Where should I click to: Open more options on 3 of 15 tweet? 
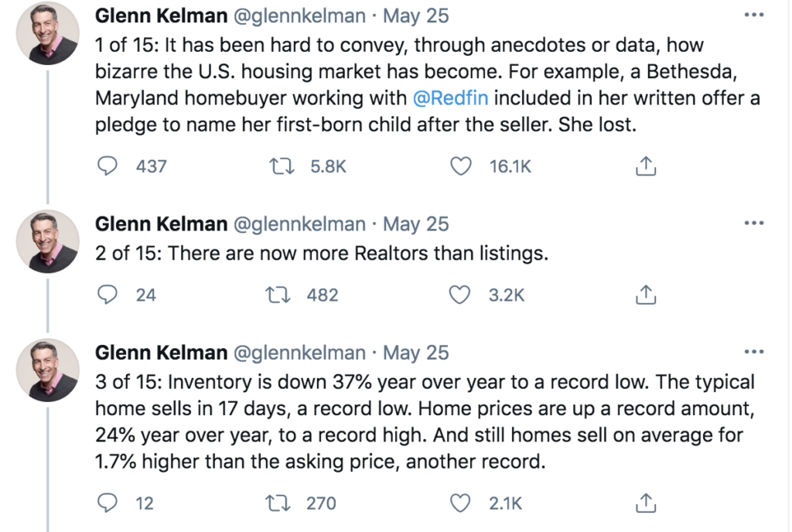754,351
